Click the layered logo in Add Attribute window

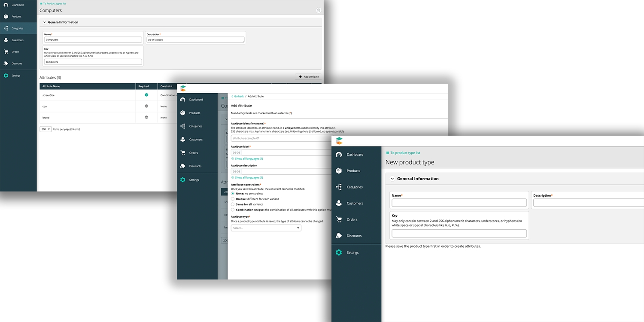point(183,88)
